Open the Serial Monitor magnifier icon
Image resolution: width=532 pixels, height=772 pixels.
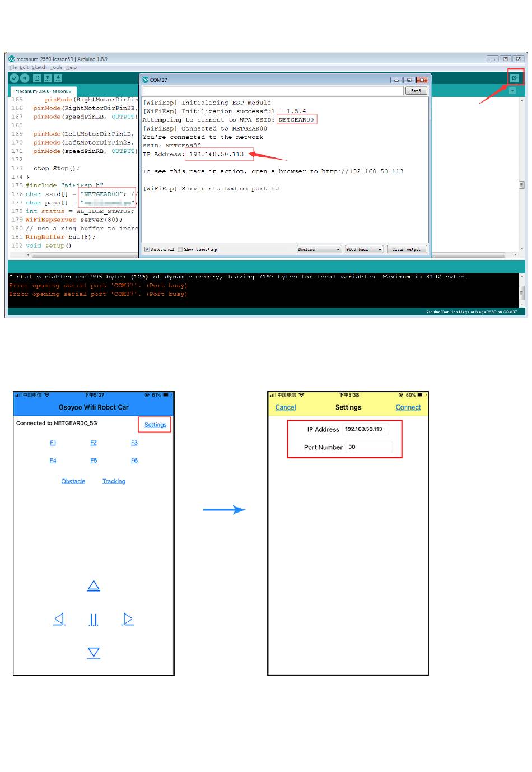[515, 78]
